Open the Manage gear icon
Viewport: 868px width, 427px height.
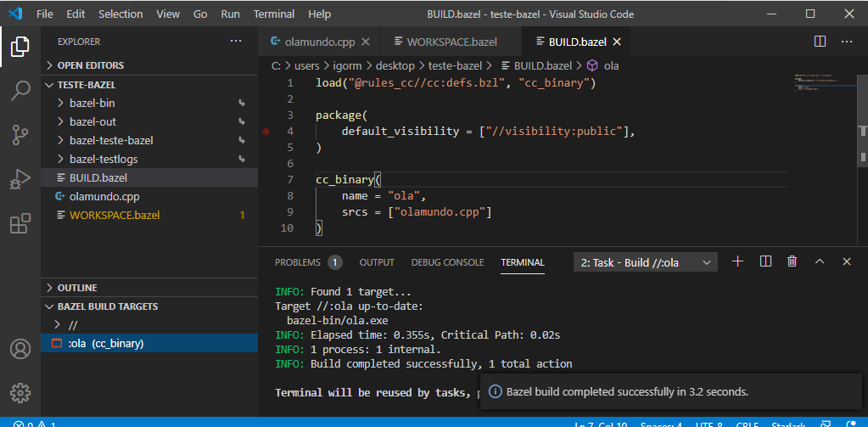point(20,393)
